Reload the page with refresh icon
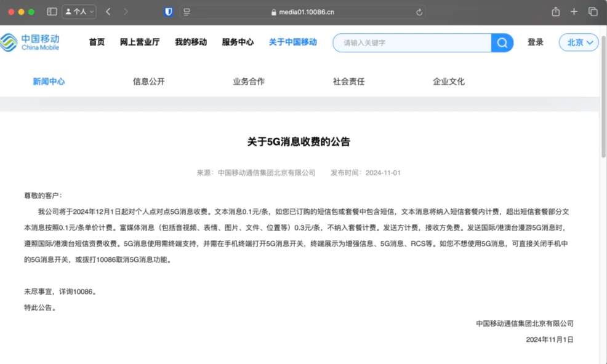Image resolution: width=607 pixels, height=364 pixels. (419, 12)
